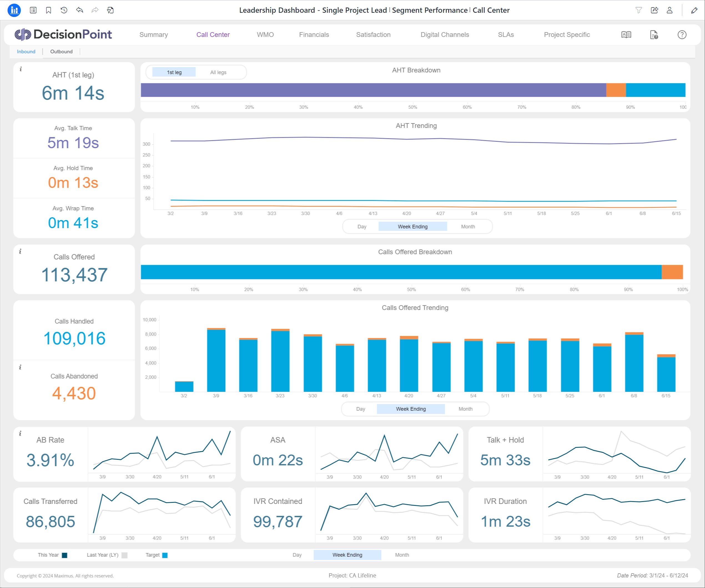This screenshot has height=588, width=705.
Task: Set AHT Trending to Month view
Action: point(468,226)
